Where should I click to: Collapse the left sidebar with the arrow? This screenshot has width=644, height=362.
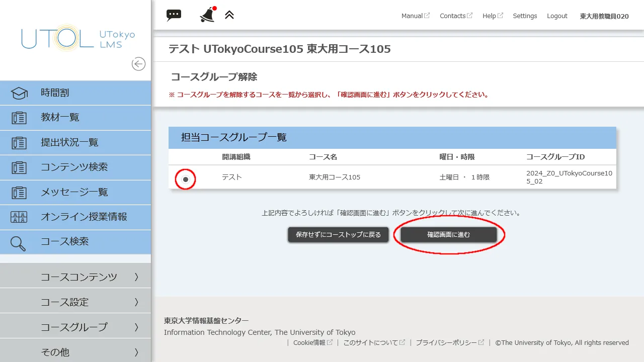[138, 64]
